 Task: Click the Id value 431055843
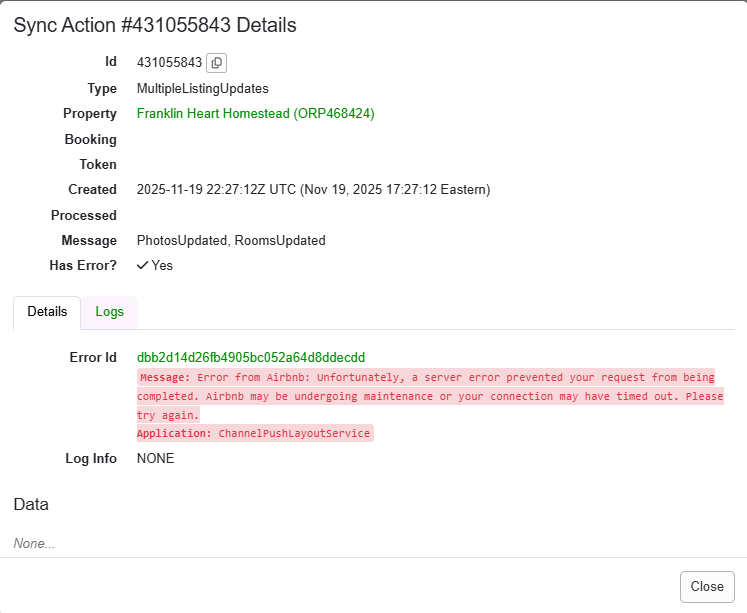(169, 63)
